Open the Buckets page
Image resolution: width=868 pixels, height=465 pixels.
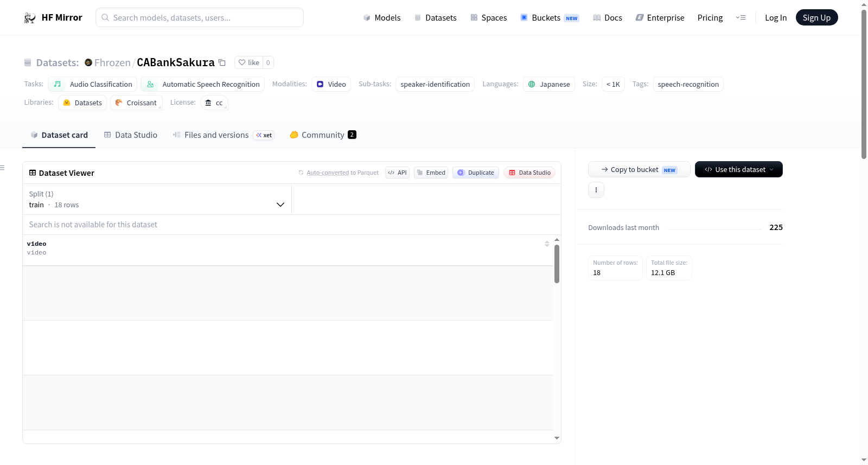tap(550, 17)
